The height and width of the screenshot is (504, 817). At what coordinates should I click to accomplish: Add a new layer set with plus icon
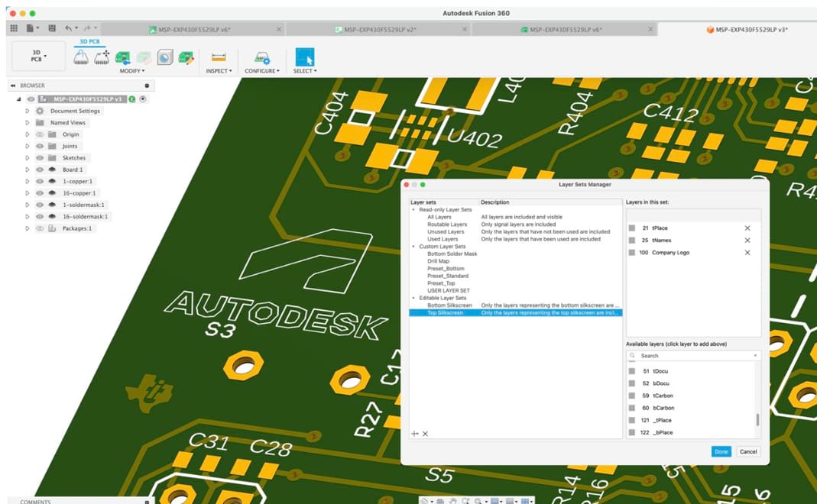[415, 434]
